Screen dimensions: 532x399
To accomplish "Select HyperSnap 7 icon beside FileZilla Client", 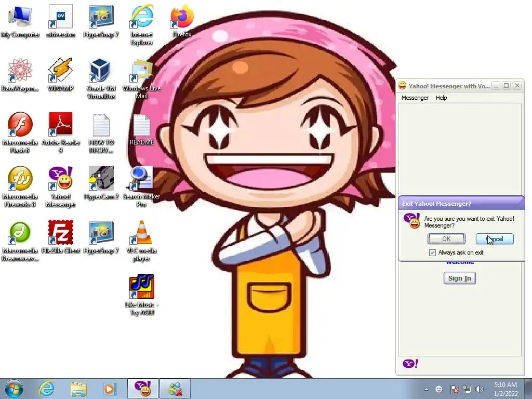I will tap(101, 237).
